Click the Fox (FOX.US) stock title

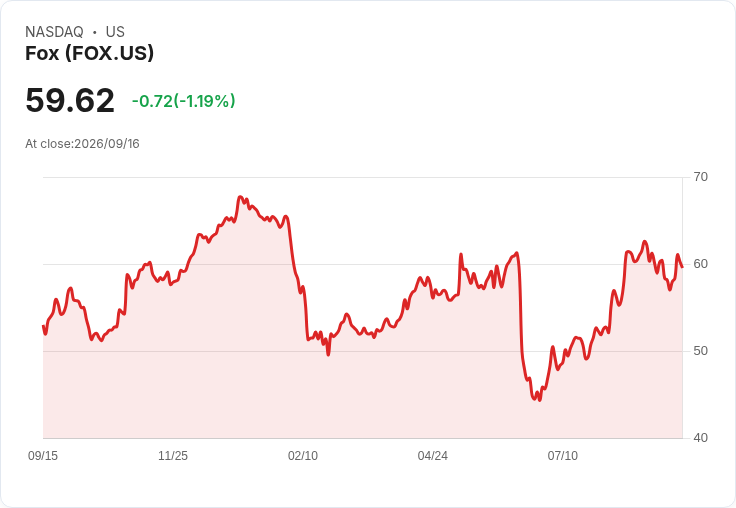(89, 53)
